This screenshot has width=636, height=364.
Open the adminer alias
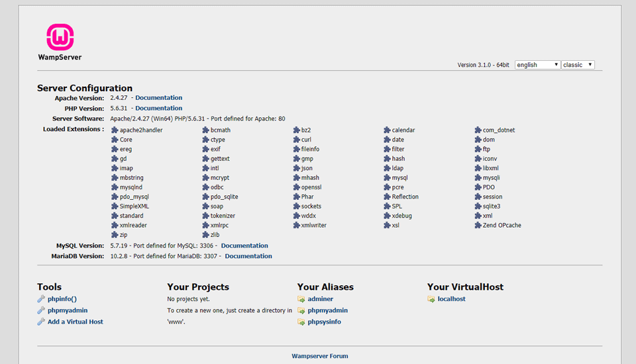point(321,298)
